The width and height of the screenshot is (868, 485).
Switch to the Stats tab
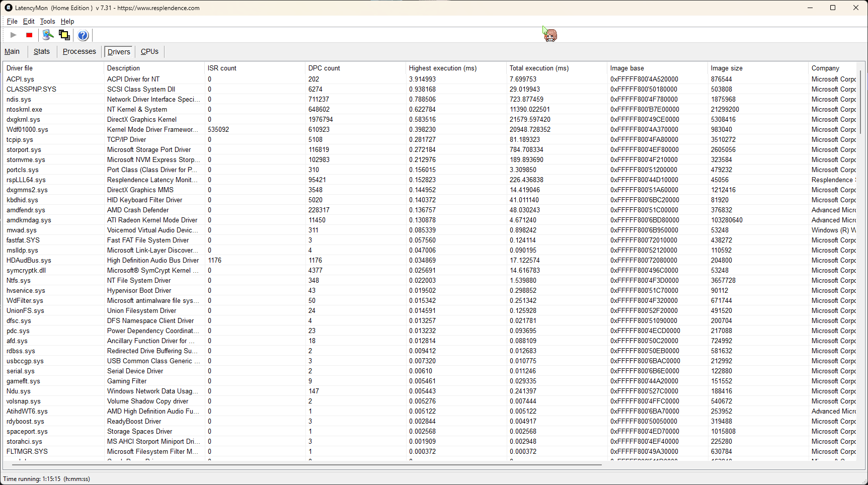tap(42, 51)
